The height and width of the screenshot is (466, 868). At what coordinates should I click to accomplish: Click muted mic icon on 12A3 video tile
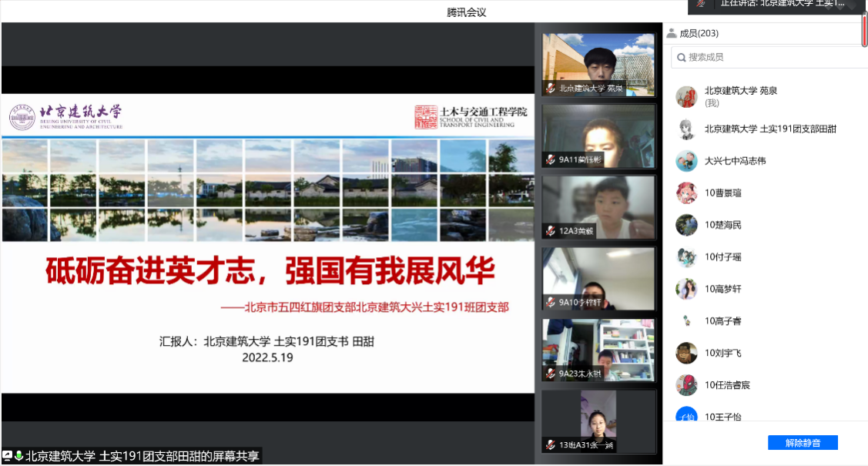pyautogui.click(x=551, y=230)
